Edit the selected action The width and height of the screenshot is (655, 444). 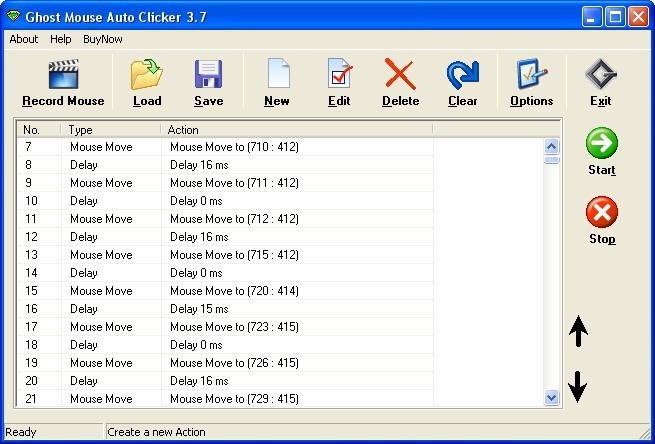(339, 83)
